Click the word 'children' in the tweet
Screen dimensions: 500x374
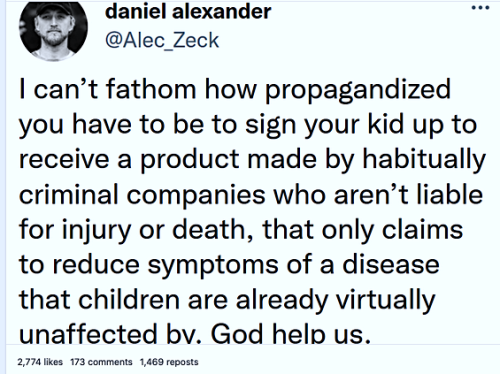pyautogui.click(x=129, y=299)
